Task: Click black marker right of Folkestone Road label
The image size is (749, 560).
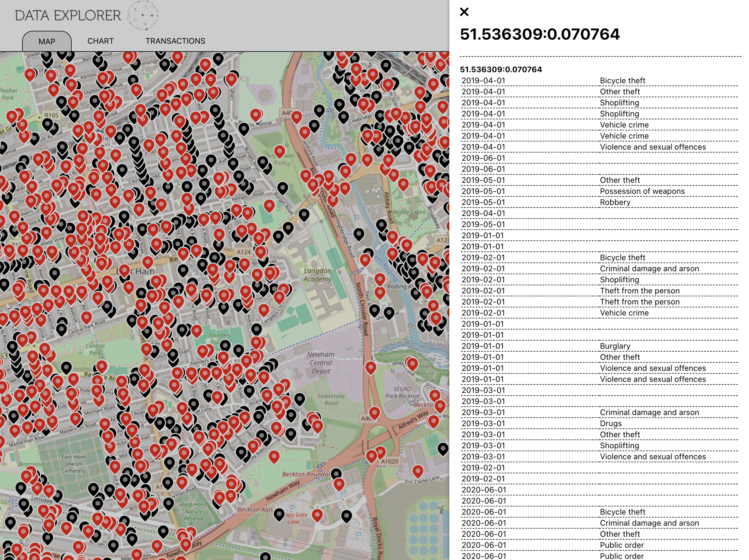Action: click(x=299, y=398)
